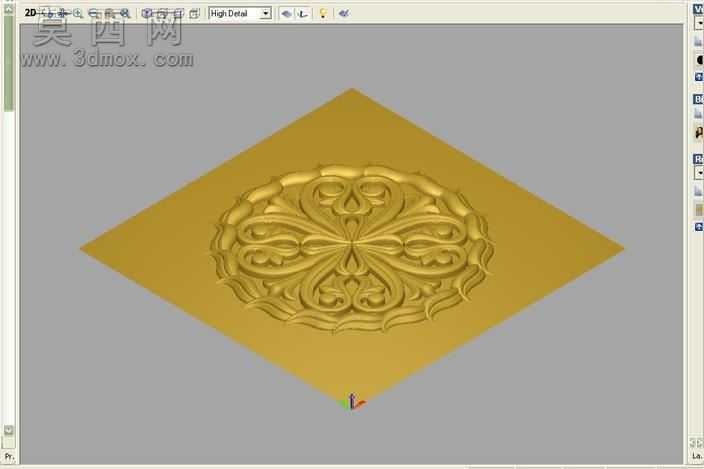Click the light bulb lighting icon
Screen dimensions: 704x469
pos(322,13)
